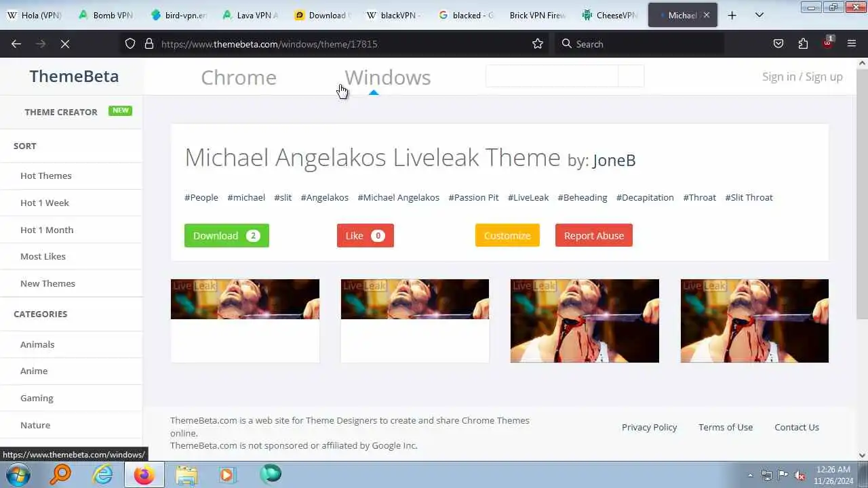This screenshot has height=488, width=868.
Task: Open the Animals category
Action: click(37, 344)
